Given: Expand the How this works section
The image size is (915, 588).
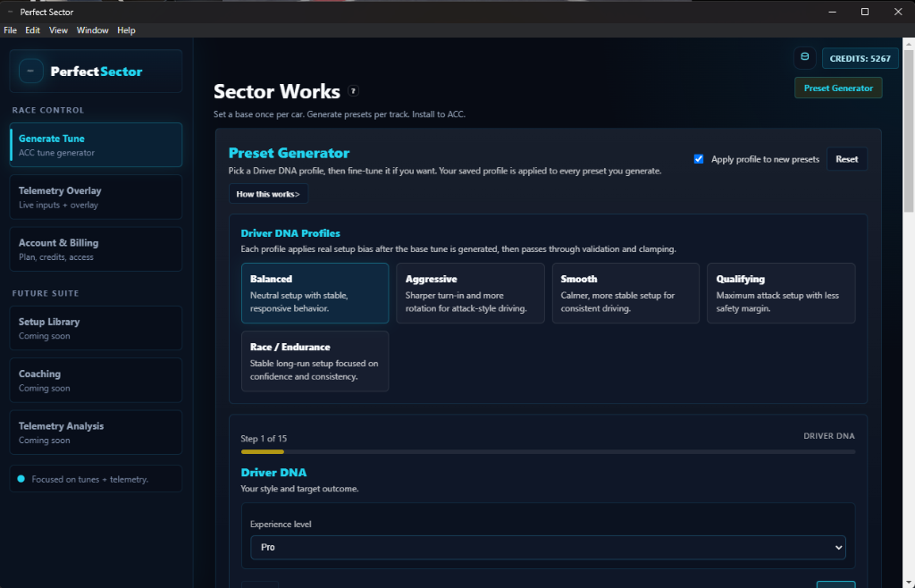Looking at the screenshot, I should 268,194.
